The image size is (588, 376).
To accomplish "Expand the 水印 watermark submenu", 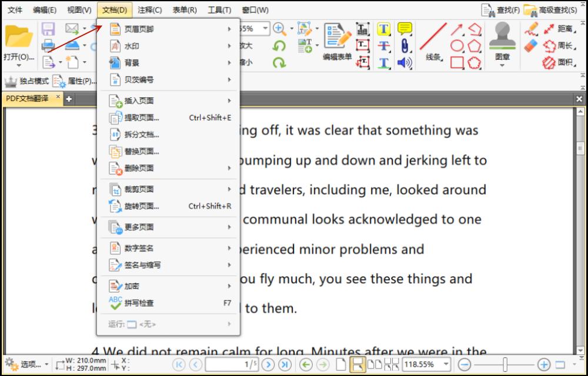I will [168, 46].
